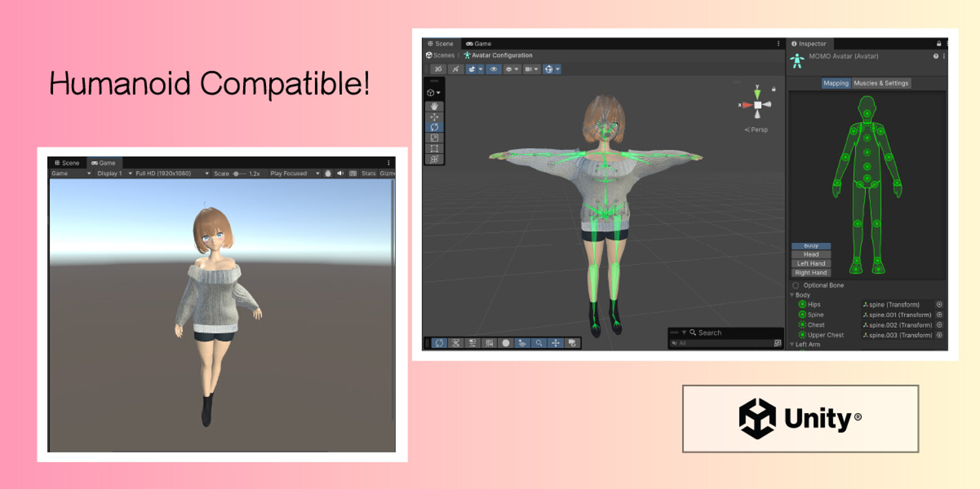
Task: Toggle the orientation gizmo lock icon
Action: (774, 89)
